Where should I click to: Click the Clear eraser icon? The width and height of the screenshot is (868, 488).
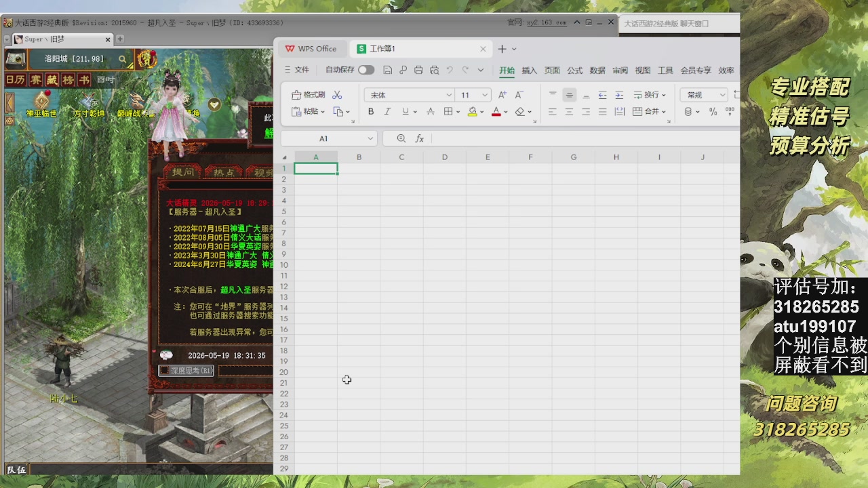pos(519,112)
